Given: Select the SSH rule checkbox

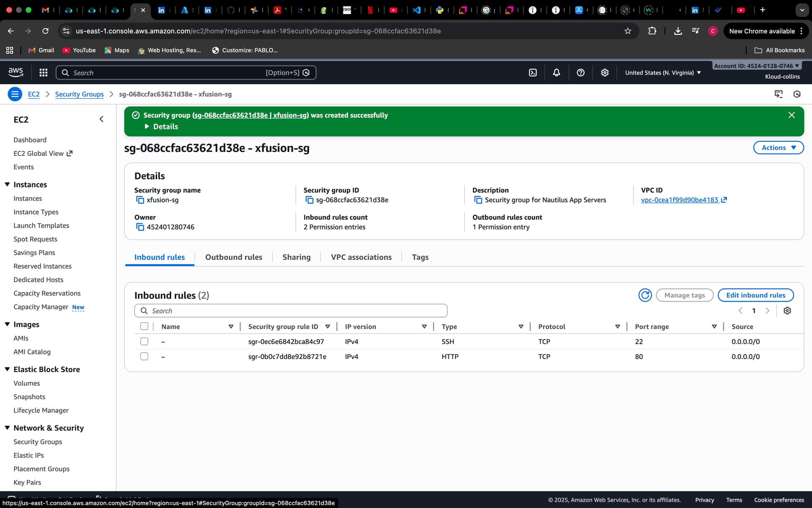Looking at the screenshot, I should [144, 342].
